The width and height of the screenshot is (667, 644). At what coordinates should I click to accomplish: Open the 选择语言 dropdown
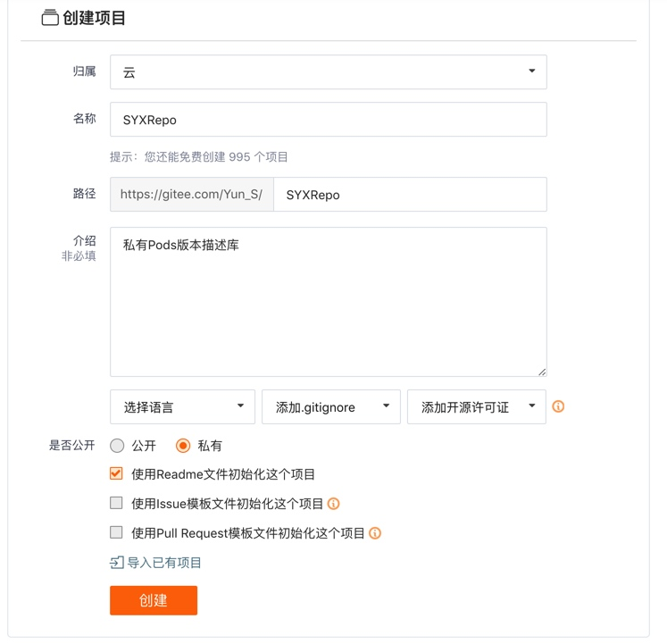[x=182, y=406]
